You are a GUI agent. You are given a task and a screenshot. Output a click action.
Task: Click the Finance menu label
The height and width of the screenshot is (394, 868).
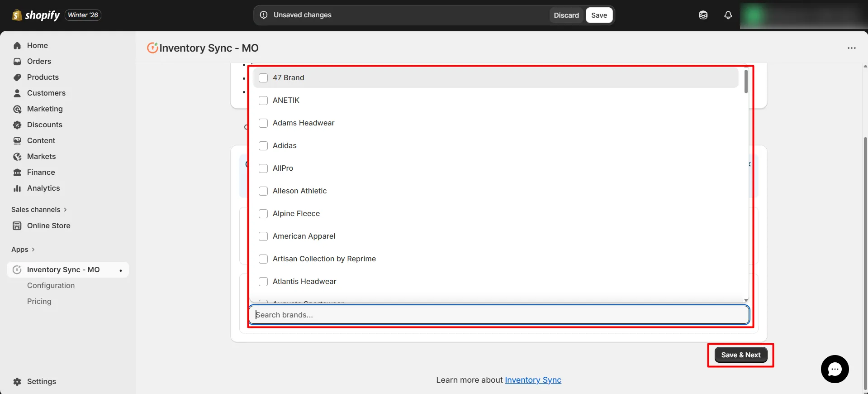tap(41, 172)
